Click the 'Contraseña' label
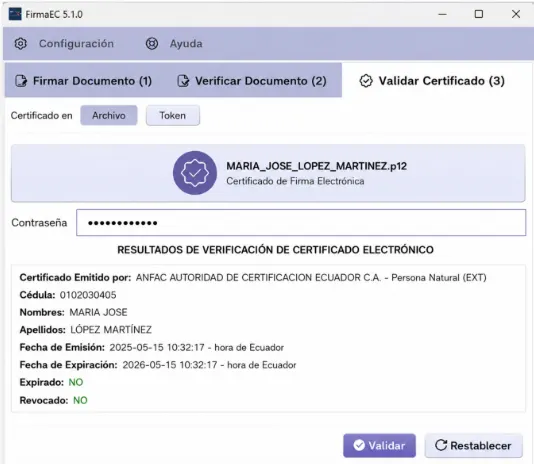 click(x=39, y=223)
